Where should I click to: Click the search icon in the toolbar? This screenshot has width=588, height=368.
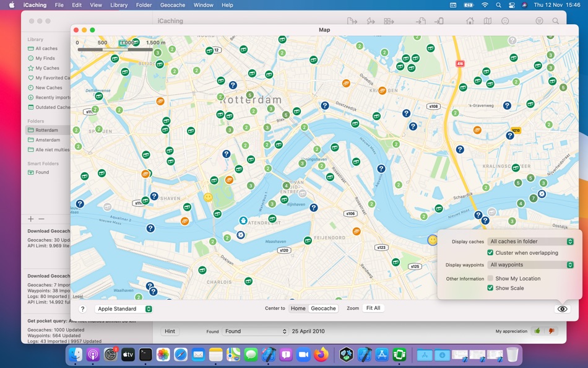[x=555, y=20]
